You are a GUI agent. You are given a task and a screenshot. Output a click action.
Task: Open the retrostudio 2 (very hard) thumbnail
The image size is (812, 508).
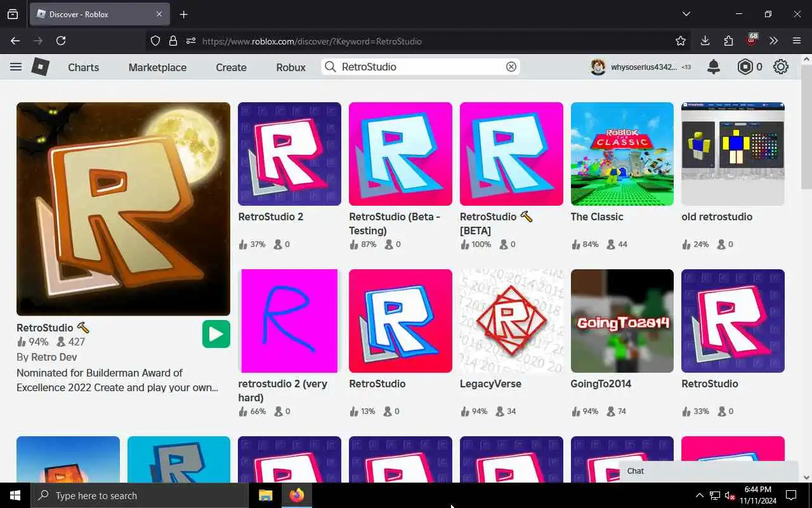[289, 321]
